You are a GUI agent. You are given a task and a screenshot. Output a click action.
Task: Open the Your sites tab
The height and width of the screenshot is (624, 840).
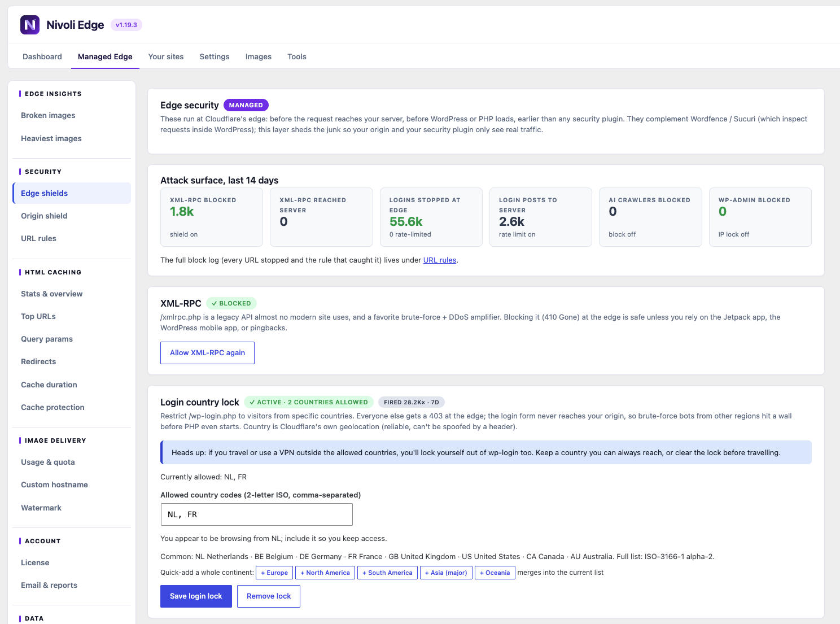tap(166, 56)
